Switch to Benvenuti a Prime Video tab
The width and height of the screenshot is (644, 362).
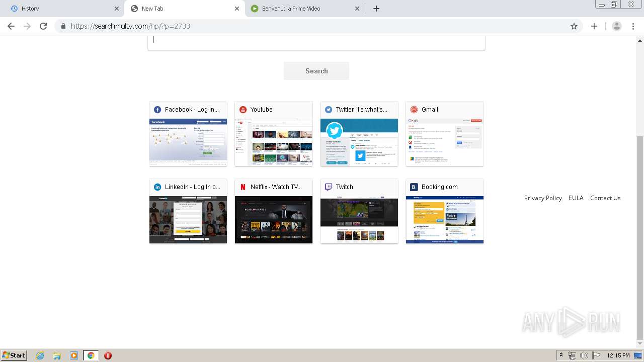(305, 9)
